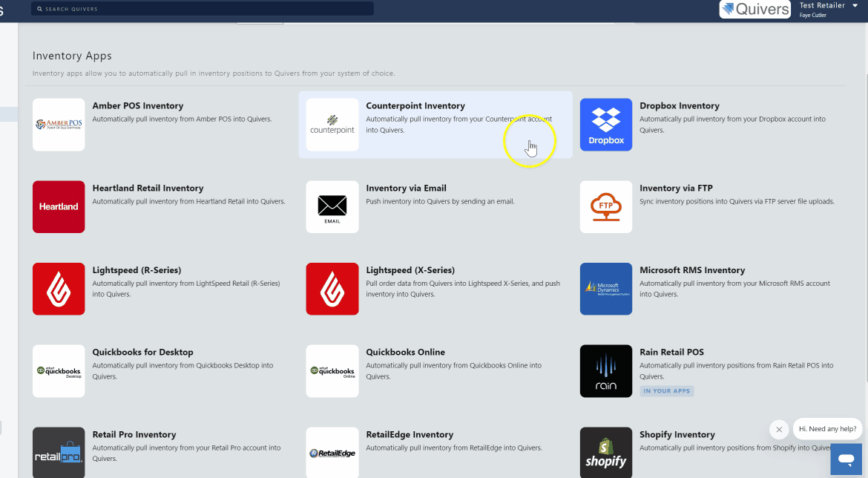The height and width of the screenshot is (478, 868).
Task: Click the Counterpoint logo icon
Action: tap(332, 125)
